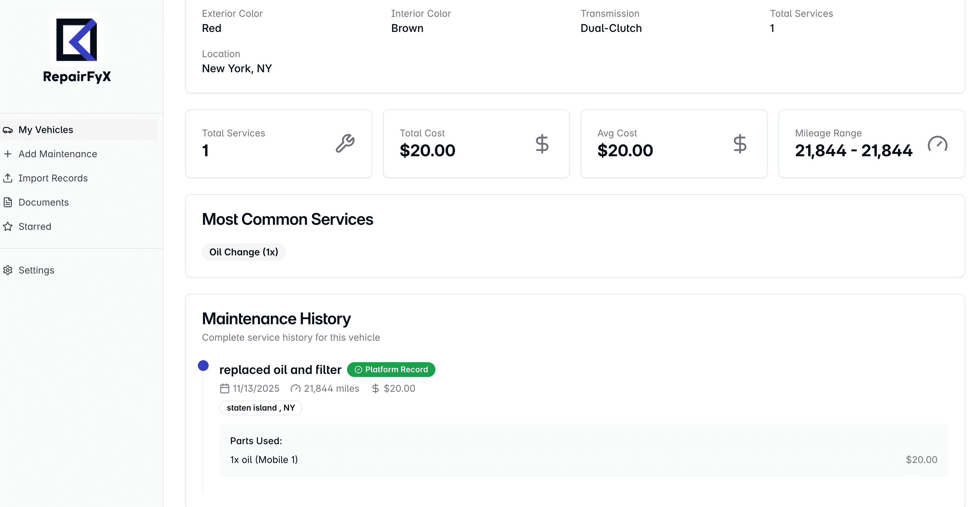The width and height of the screenshot is (980, 507).
Task: Click the 21,844 miles reading
Action: tap(331, 388)
